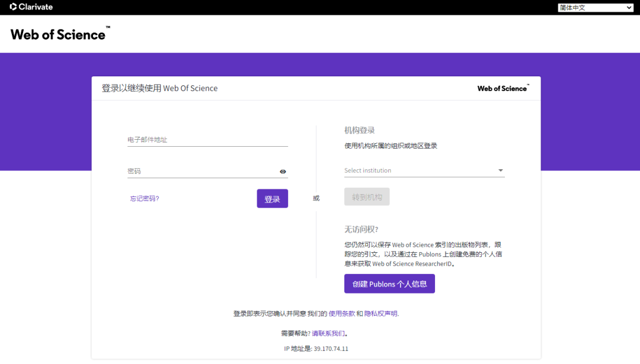Image resolution: width=640 pixels, height=364 pixels.
Task: Click the Web of Science logo in the header
Action: 57,34
